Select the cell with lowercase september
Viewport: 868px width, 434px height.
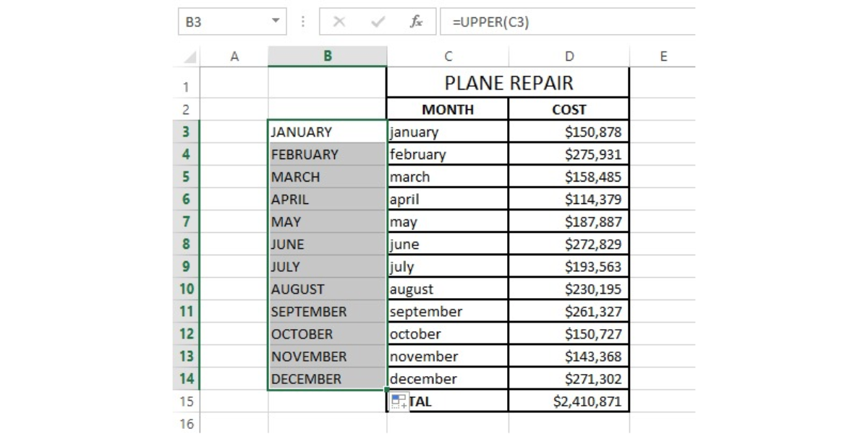click(x=448, y=312)
